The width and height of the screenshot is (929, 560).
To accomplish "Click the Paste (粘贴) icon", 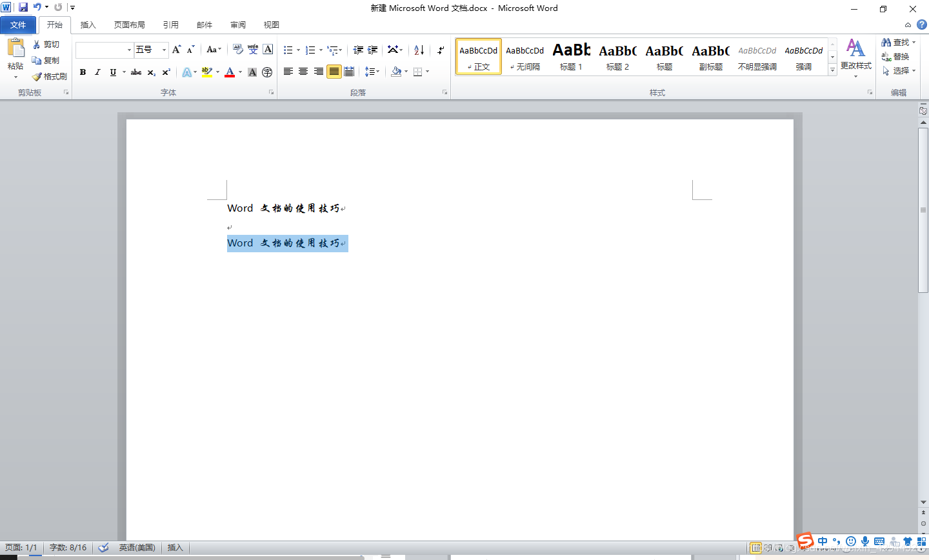I will 15,48.
